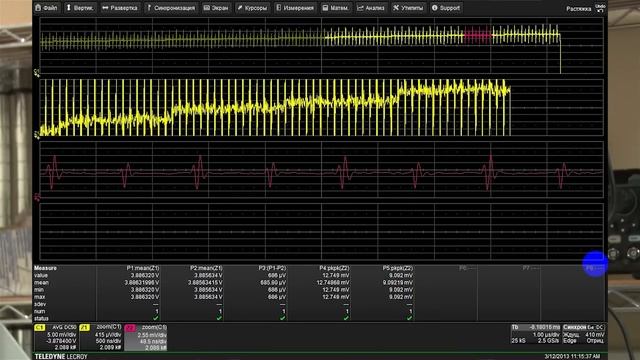This screenshot has height=360, width=640.
Task: Click the sdev row label
Action: point(40,304)
